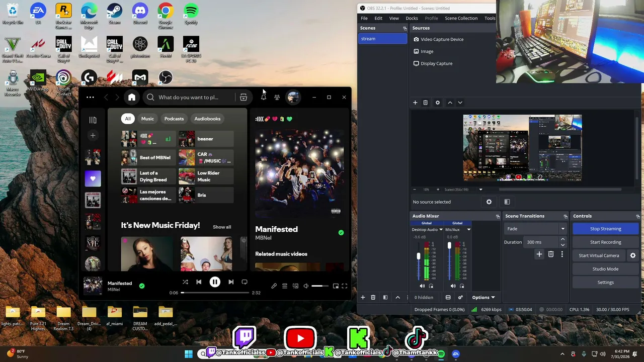Open Spotify Friend Activity icon
The width and height of the screenshot is (644, 362).
point(277,97)
